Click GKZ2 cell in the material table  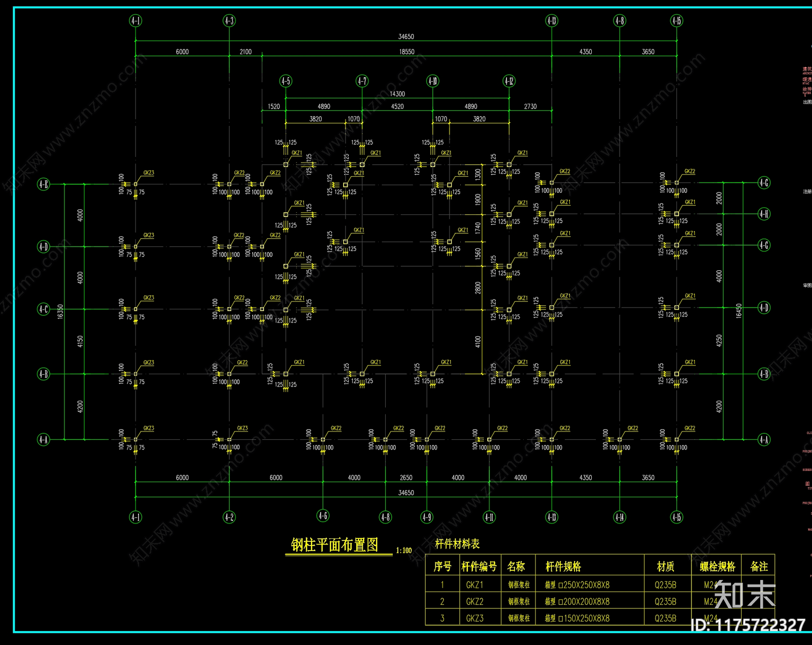click(475, 602)
